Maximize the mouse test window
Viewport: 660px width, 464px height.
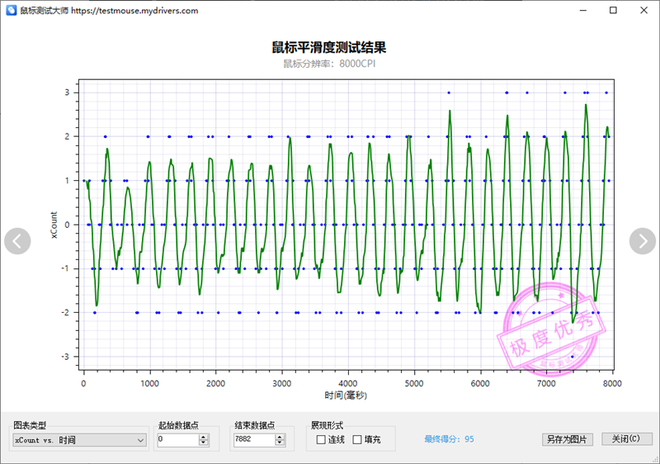(613, 10)
